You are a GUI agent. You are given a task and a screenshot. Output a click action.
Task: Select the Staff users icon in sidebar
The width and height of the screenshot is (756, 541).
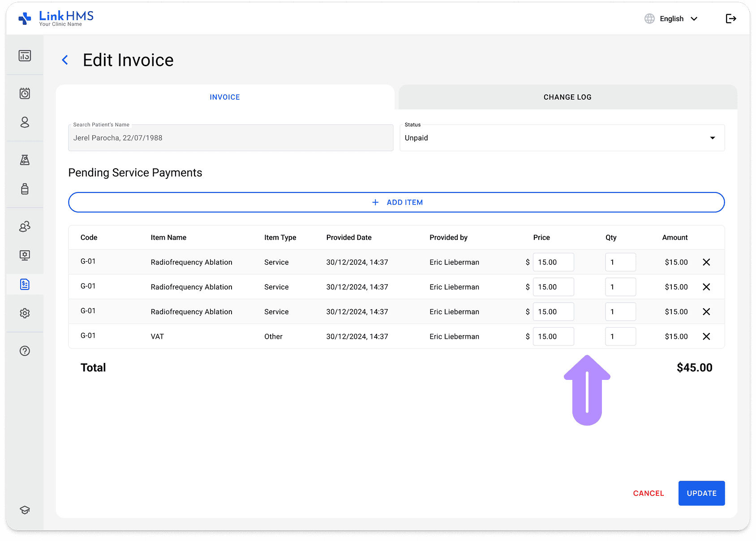[x=25, y=226]
